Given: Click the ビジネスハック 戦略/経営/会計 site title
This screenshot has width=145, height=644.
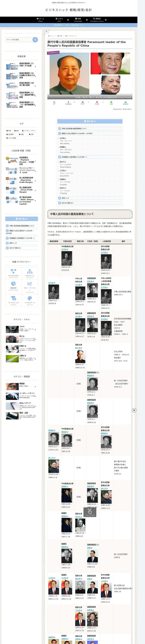Looking at the screenshot, I should [68, 10].
